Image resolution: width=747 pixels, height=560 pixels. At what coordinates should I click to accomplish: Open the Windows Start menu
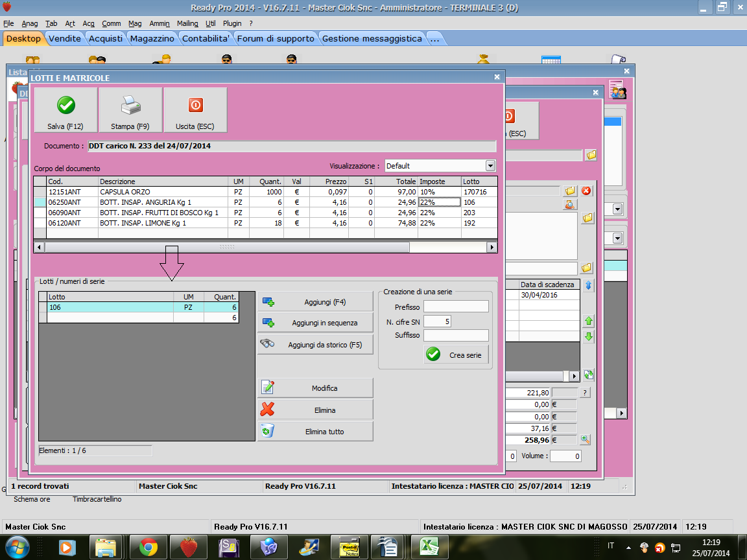(17, 547)
